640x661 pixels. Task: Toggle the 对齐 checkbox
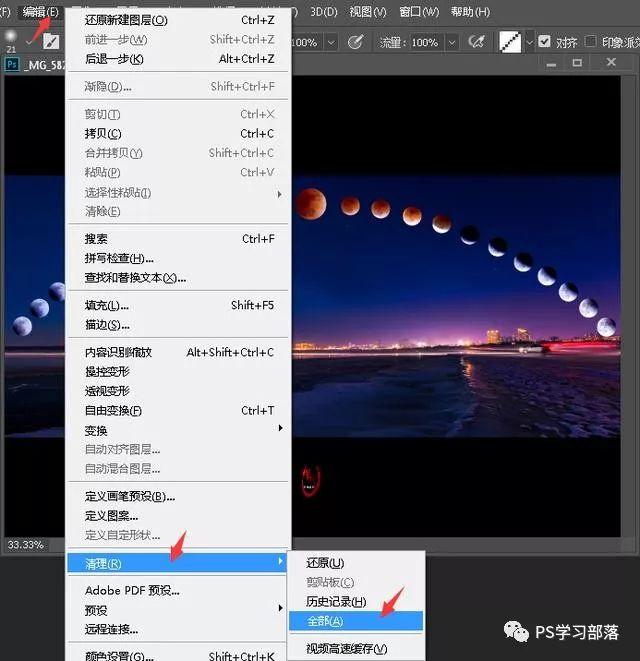[544, 41]
